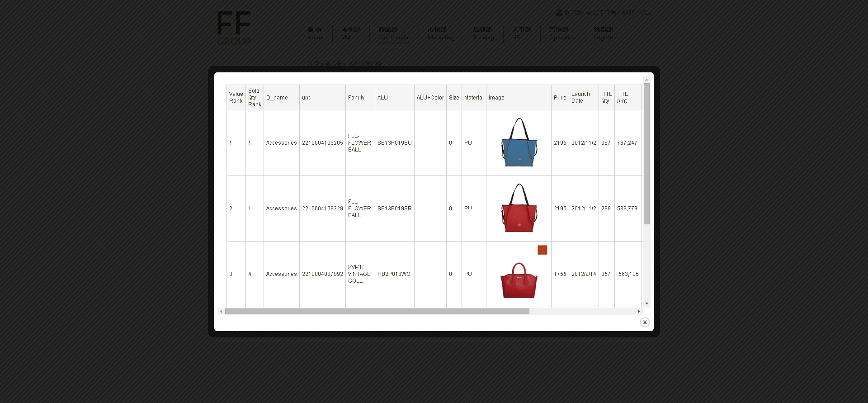Click the horizontal scrollbar right arrow
This screenshot has width=868, height=403.
coord(638,312)
